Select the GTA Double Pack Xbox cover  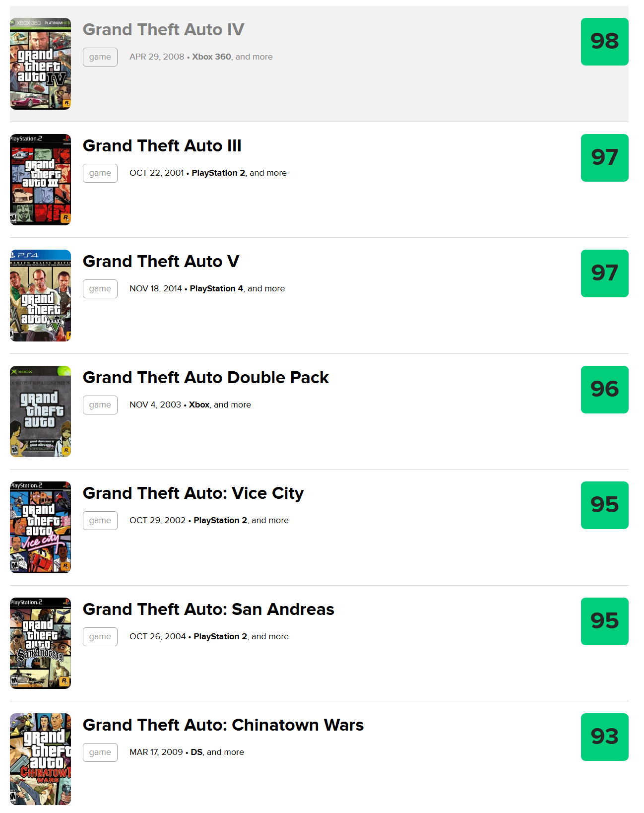click(x=40, y=411)
